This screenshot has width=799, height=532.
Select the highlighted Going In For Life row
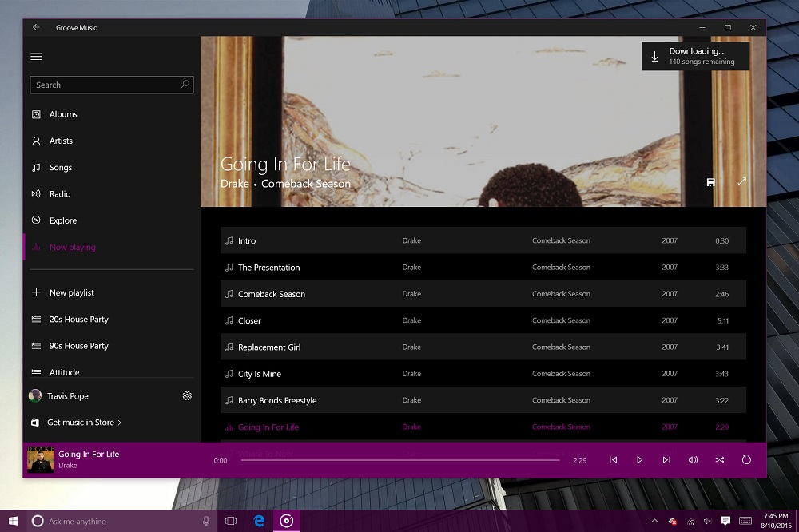[483, 427]
